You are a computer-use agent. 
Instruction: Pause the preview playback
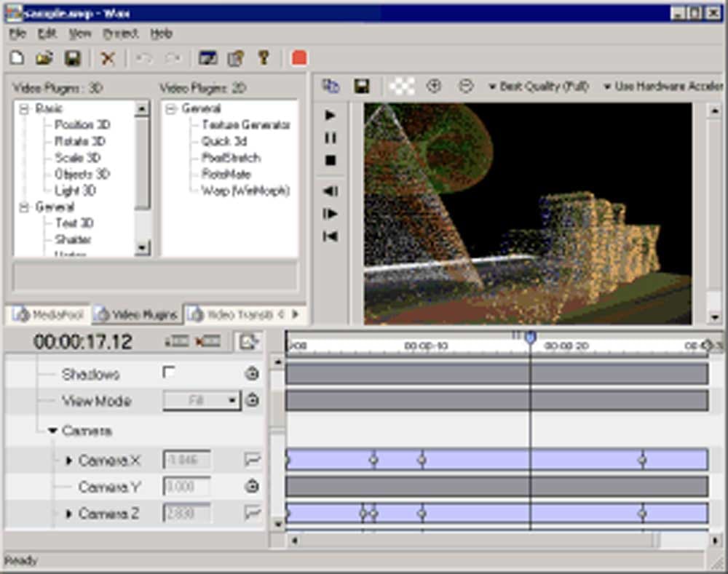(331, 137)
